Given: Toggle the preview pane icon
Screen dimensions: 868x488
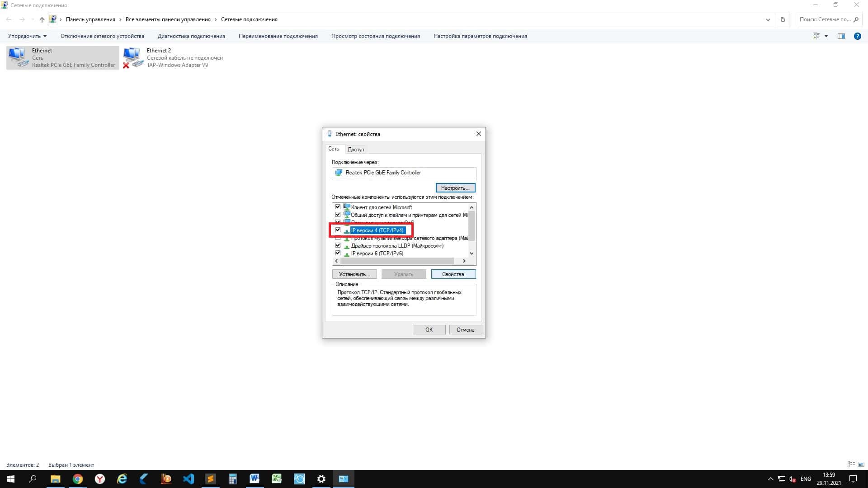Looking at the screenshot, I should 841,36.
